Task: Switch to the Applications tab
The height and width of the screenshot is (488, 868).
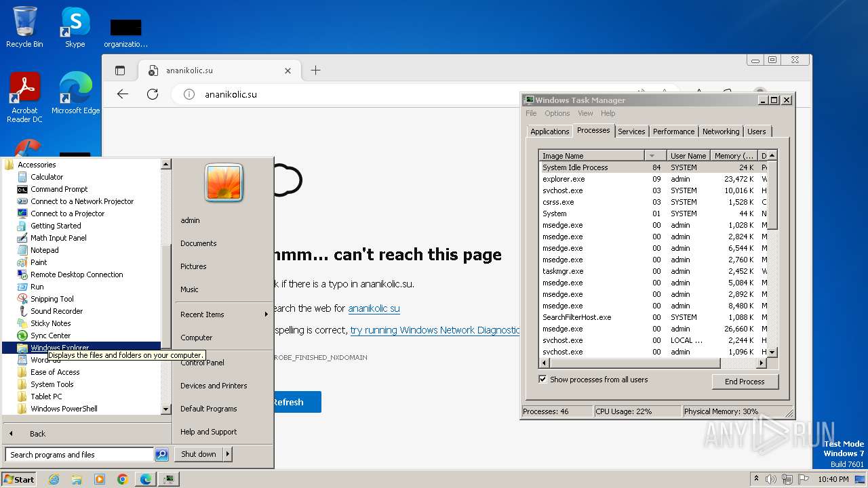Action: click(549, 131)
